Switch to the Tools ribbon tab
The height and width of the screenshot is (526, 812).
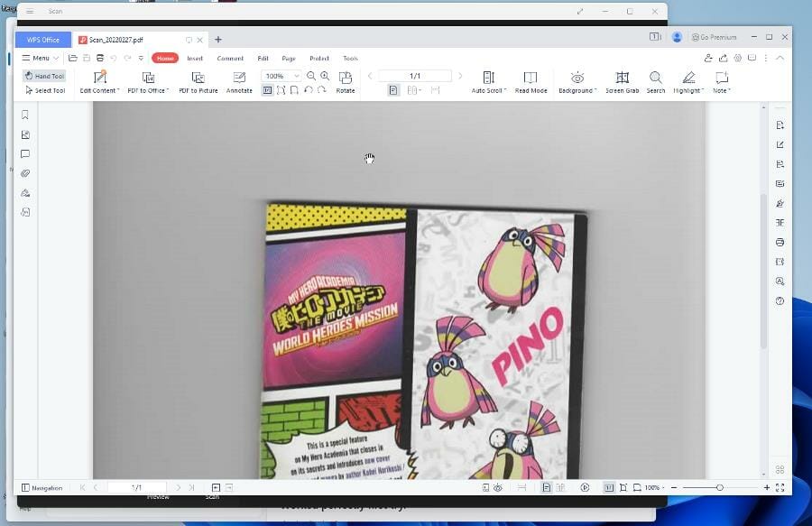pos(350,59)
